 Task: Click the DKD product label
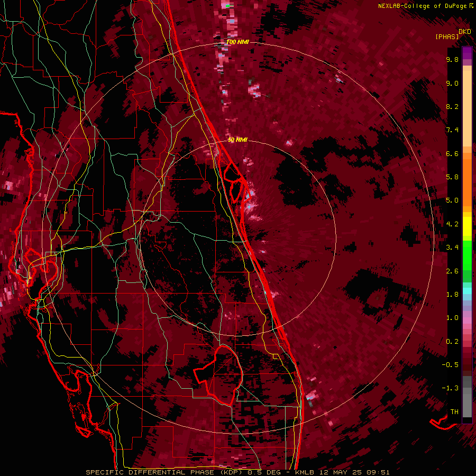pyautogui.click(x=465, y=32)
